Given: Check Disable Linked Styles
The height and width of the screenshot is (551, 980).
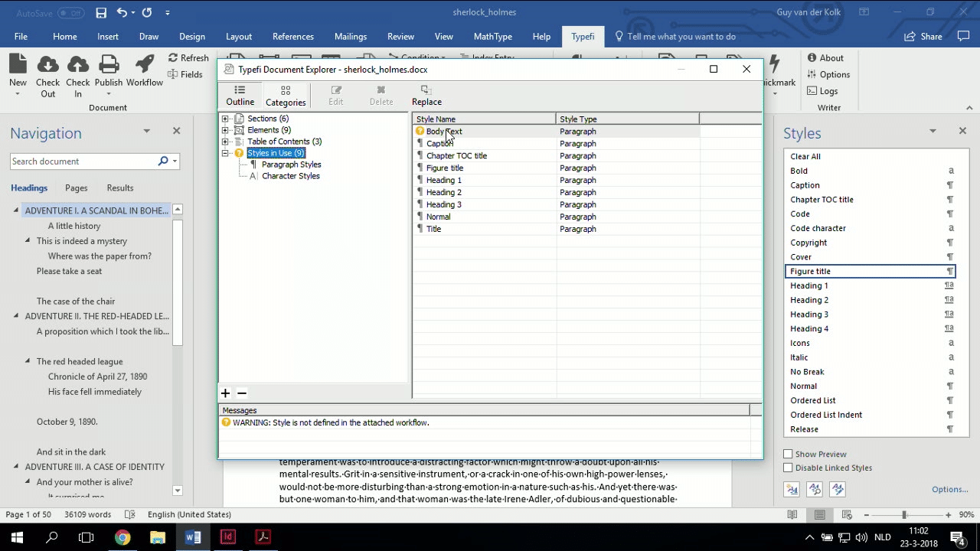Looking at the screenshot, I should [788, 468].
